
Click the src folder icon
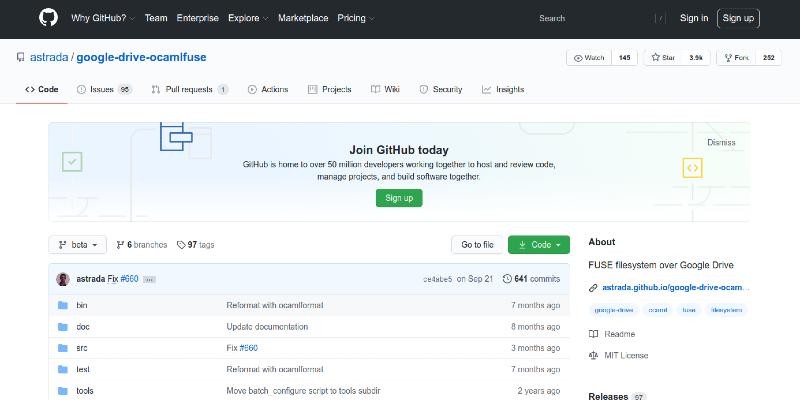[62, 348]
